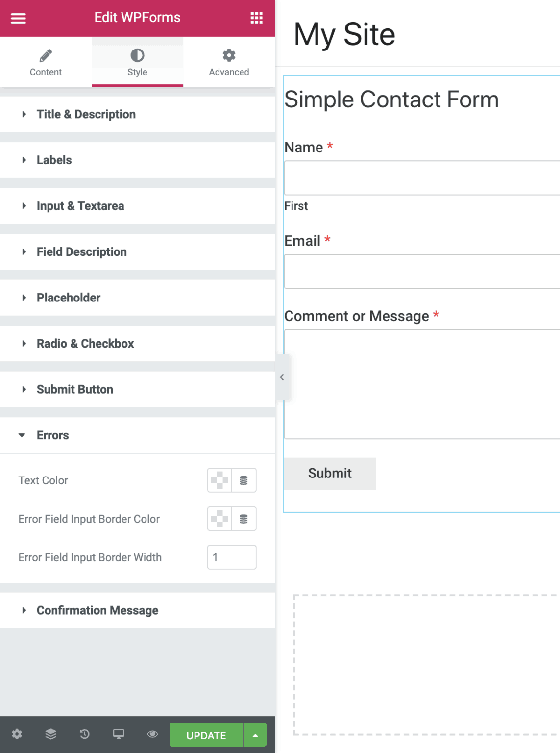Open the Navigator layers icon
This screenshot has height=753, width=560.
[51, 734]
